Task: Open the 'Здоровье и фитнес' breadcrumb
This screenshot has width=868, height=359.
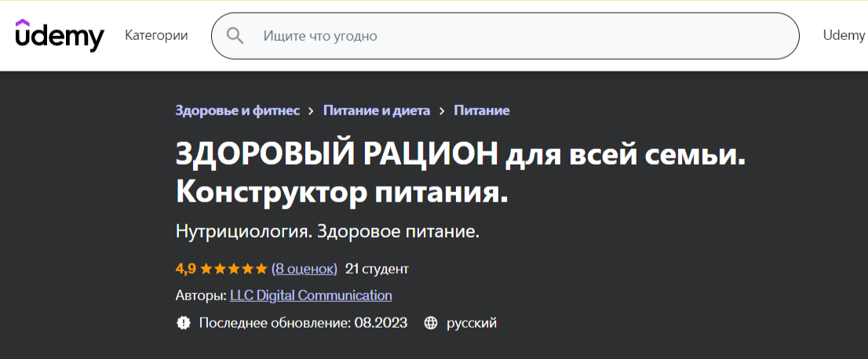Action: coord(238,111)
